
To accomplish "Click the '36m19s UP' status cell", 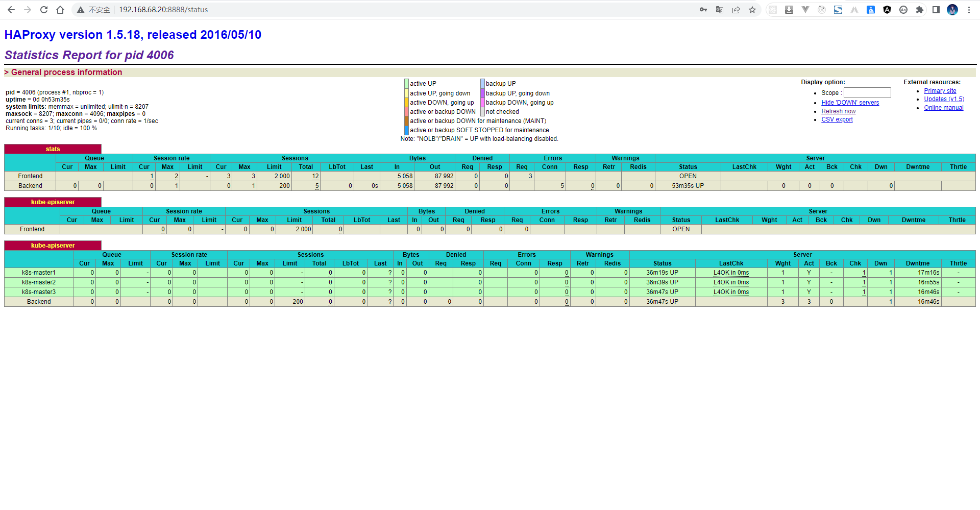I will tap(662, 273).
